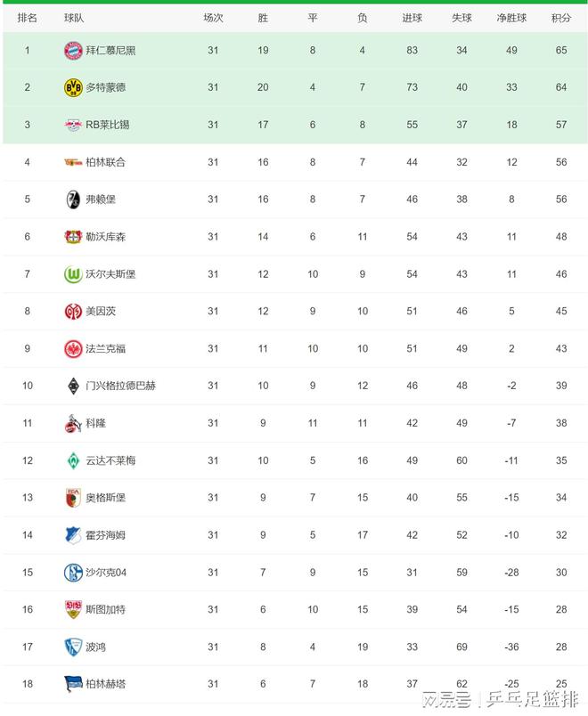588x716 pixels.
Task: Click the Bayer Leverkusen logo
Action: tap(73, 237)
